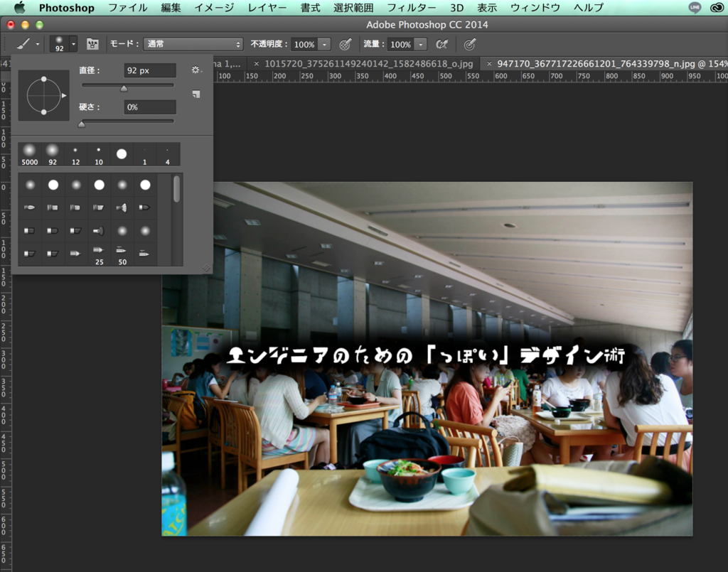This screenshot has width=728, height=572.
Task: Click the 不透明度 opacity value field
Action: [x=304, y=45]
